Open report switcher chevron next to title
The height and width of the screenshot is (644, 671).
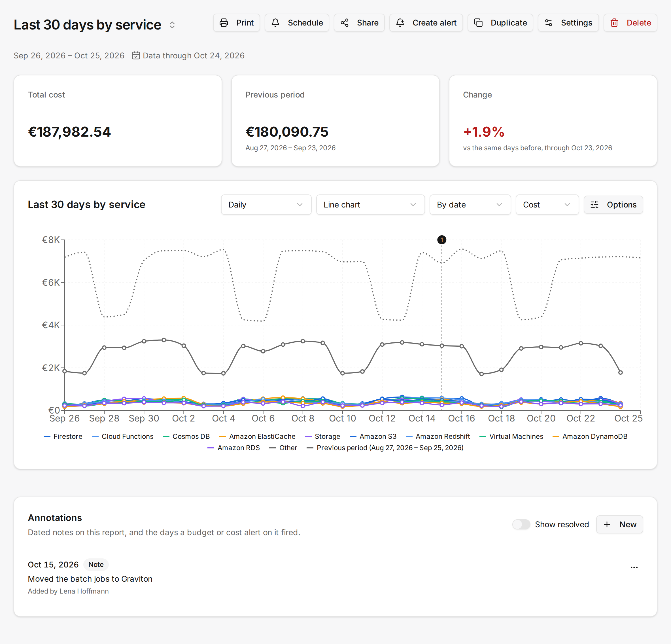(x=172, y=25)
